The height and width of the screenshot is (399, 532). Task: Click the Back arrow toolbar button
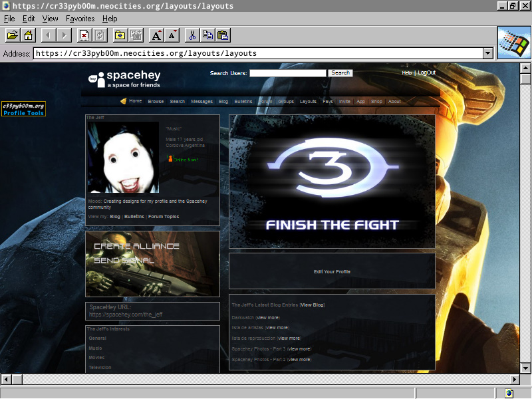pos(49,35)
